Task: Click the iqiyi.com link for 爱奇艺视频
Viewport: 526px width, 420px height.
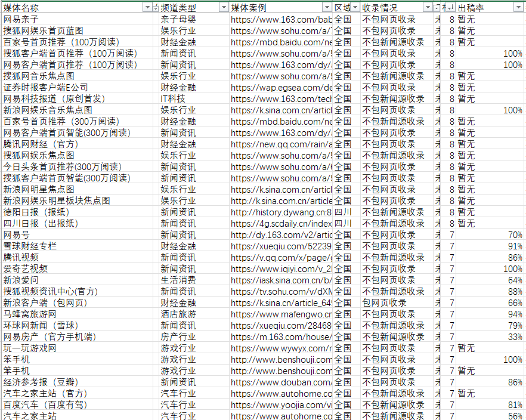Action: click(281, 269)
